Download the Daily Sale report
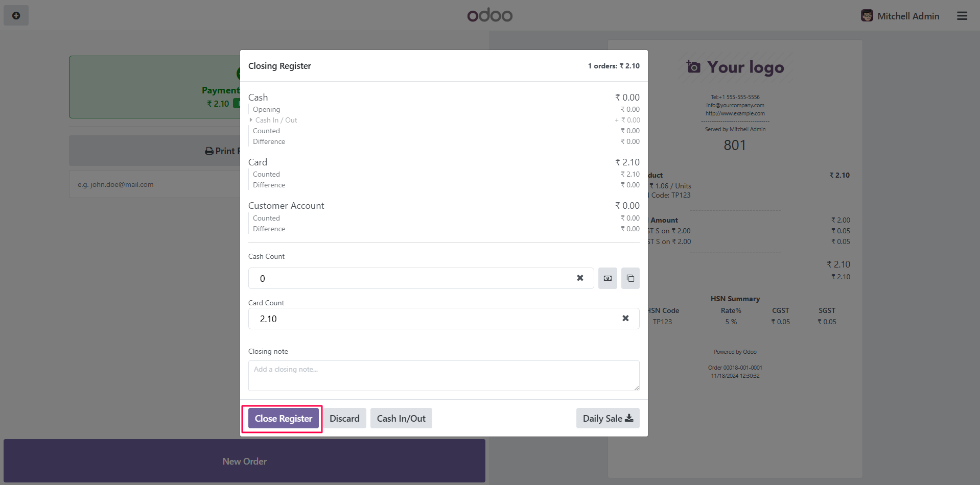 (608, 419)
